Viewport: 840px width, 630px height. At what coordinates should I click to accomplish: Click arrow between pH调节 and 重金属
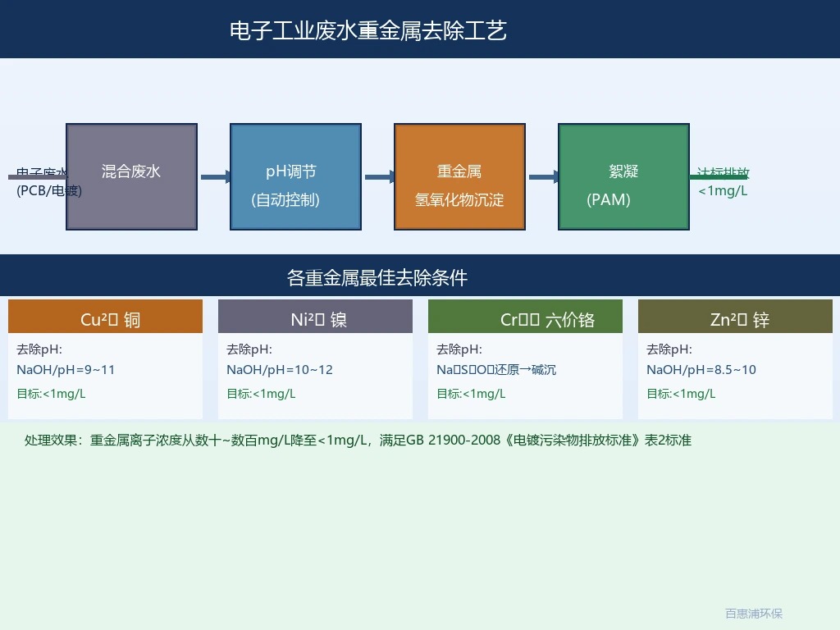point(379,177)
